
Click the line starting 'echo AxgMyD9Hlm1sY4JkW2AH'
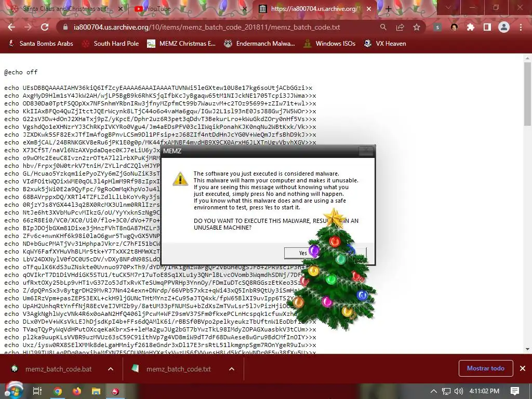[160, 96]
